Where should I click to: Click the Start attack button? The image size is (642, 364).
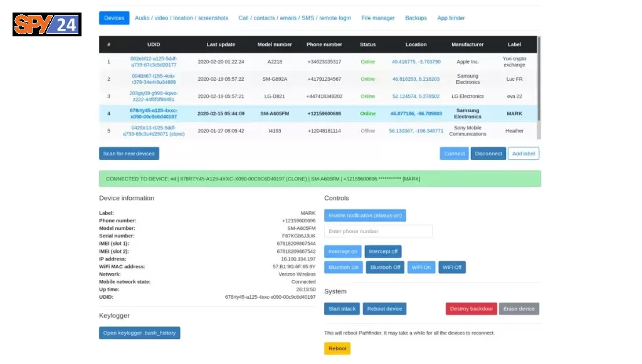342,308
